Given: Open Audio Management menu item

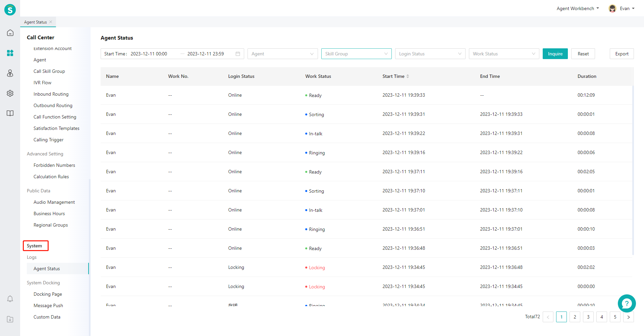Looking at the screenshot, I should tap(54, 202).
